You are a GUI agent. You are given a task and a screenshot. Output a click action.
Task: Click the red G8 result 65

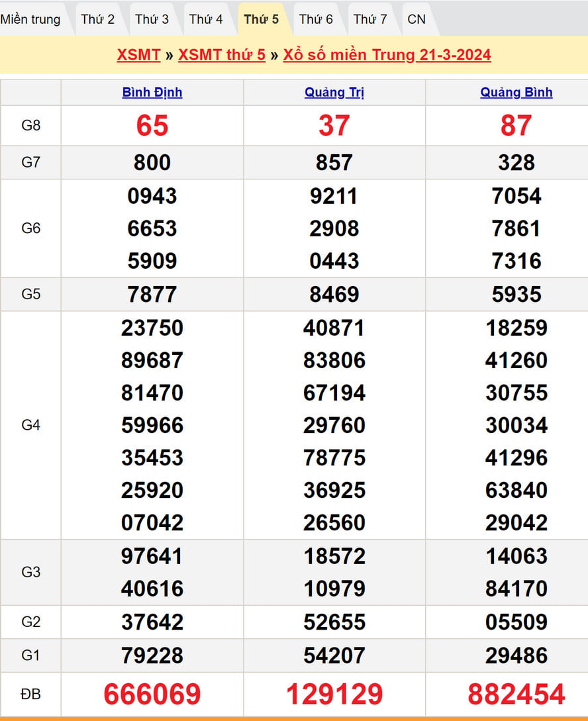coord(152,126)
